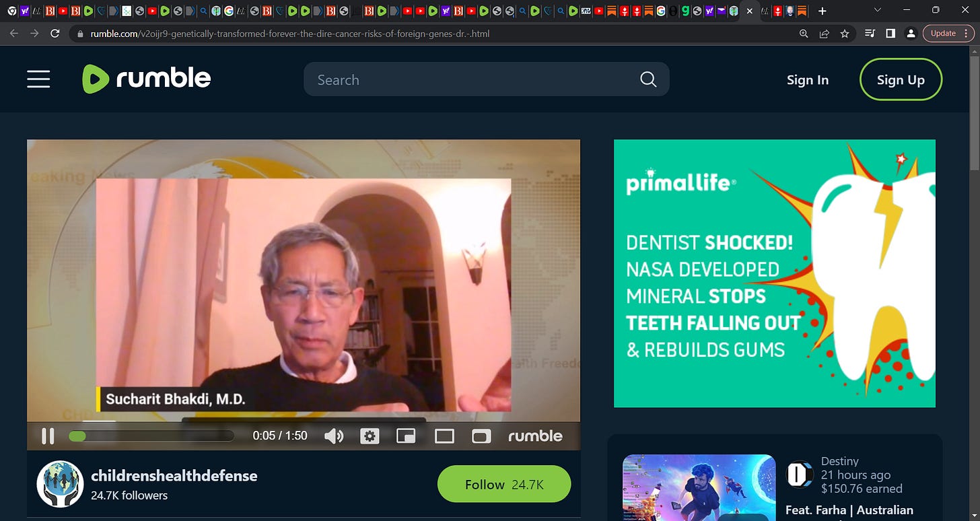The width and height of the screenshot is (980, 521).
Task: Click the Rumble logo in player bar
Action: [535, 436]
